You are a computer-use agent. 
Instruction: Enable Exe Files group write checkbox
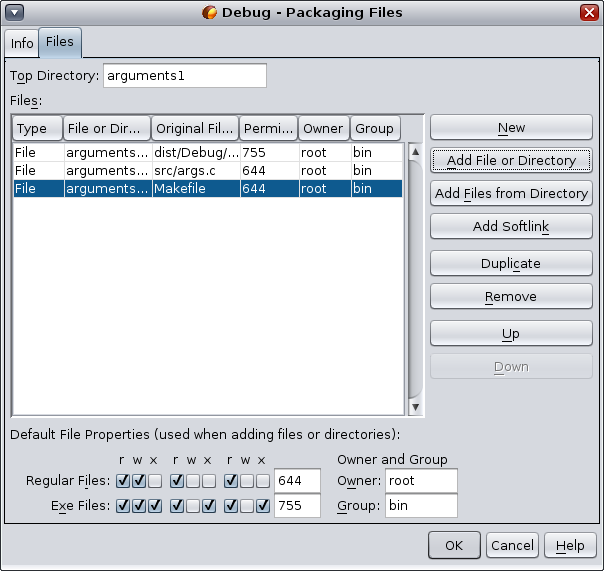point(193,506)
